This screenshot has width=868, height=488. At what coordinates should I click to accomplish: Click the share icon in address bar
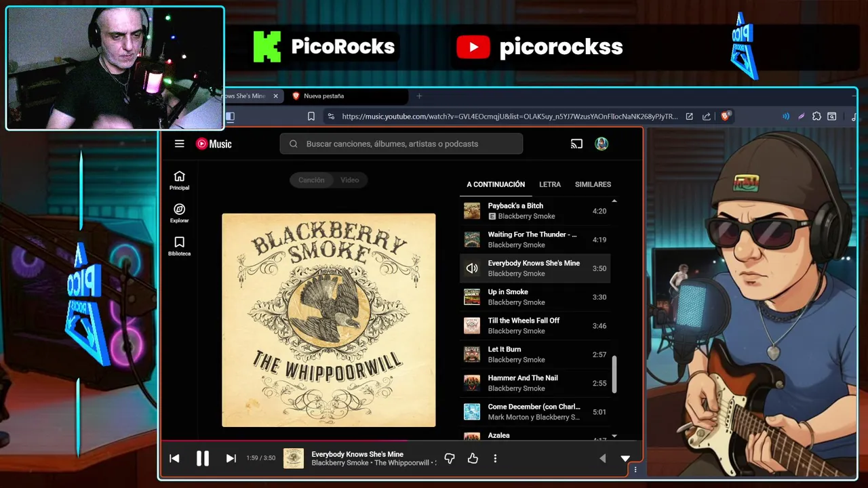click(707, 117)
